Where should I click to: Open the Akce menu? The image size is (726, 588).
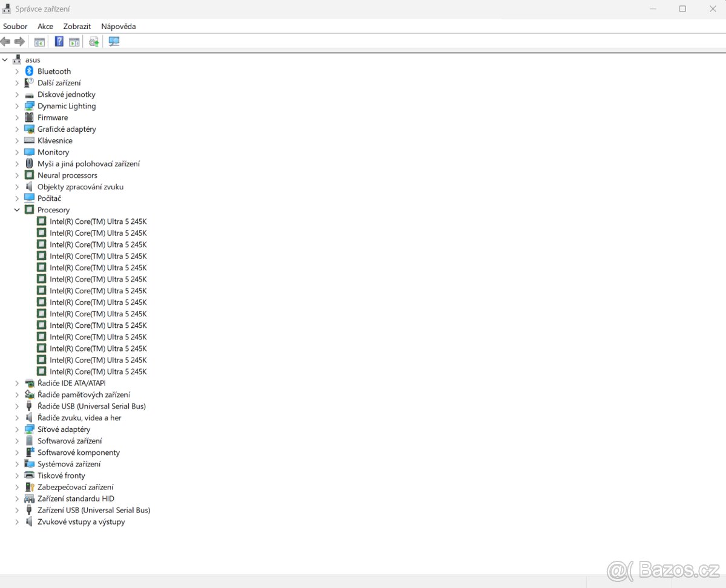pos(45,27)
